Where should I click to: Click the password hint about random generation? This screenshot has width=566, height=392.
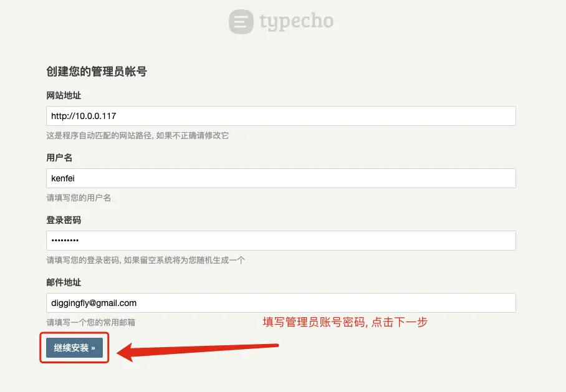tap(145, 260)
